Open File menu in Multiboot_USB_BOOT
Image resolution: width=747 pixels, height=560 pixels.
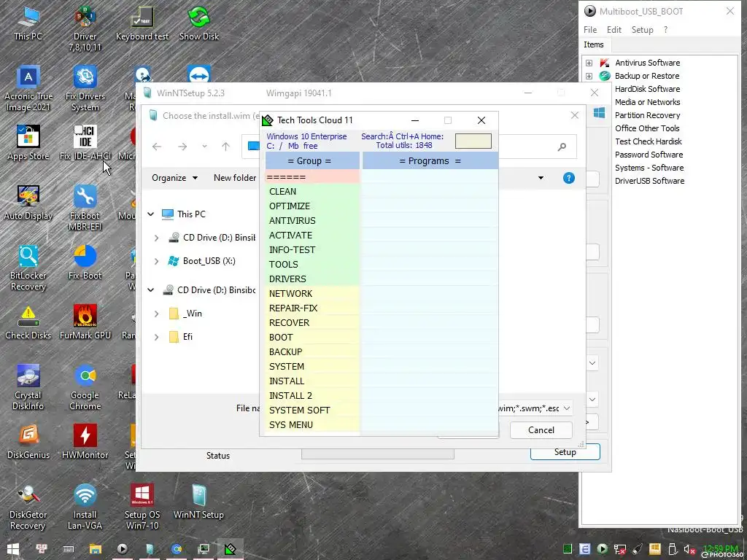point(590,29)
